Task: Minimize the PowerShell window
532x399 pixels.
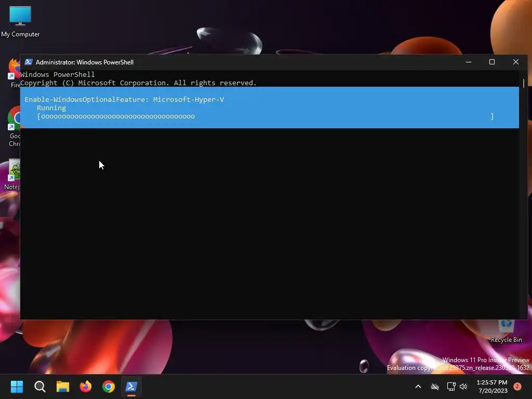Action: point(469,62)
